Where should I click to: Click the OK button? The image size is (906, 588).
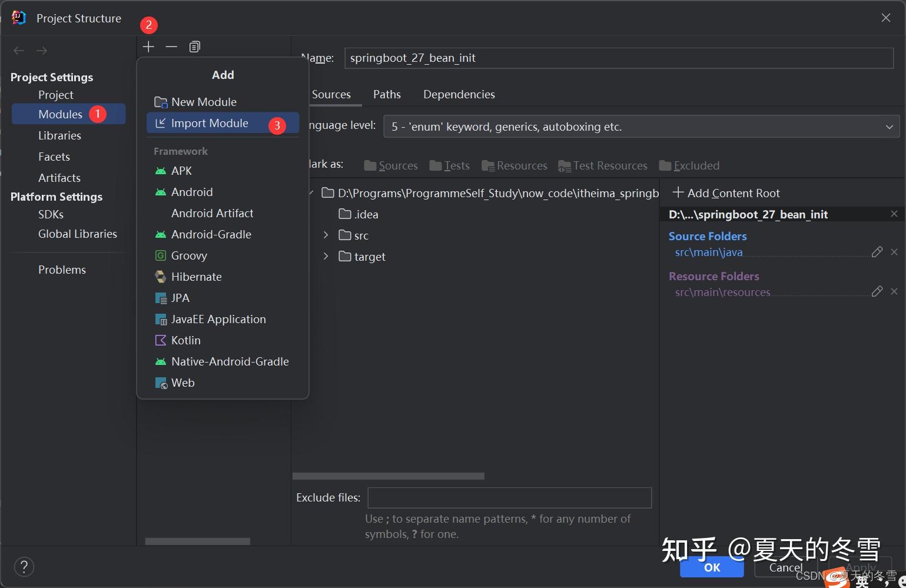pos(712,567)
